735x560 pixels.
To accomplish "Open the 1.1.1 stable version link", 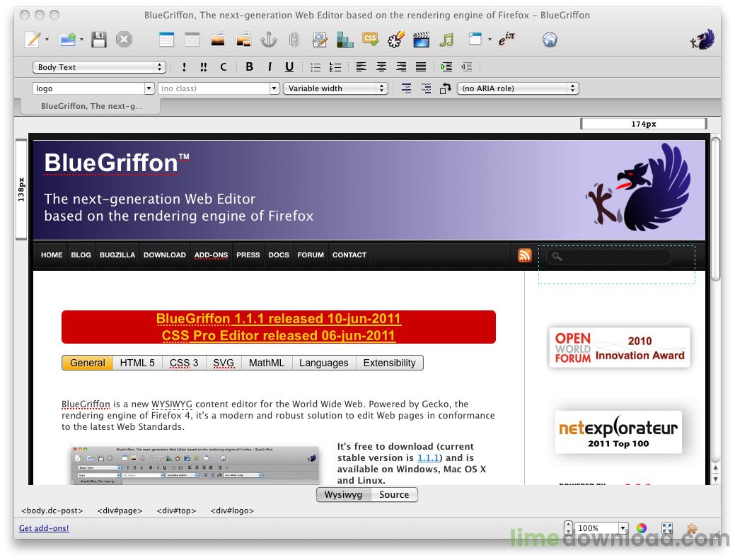I will point(428,458).
